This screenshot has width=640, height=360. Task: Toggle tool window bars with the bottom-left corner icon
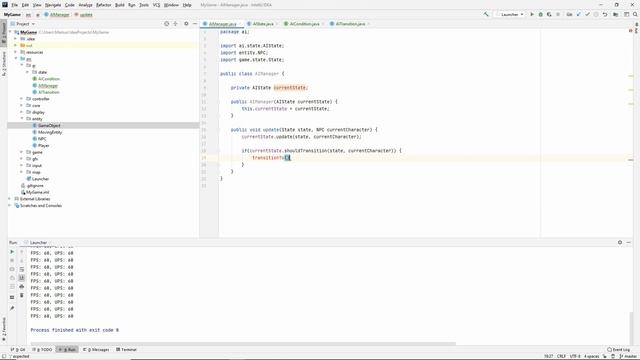point(3,356)
